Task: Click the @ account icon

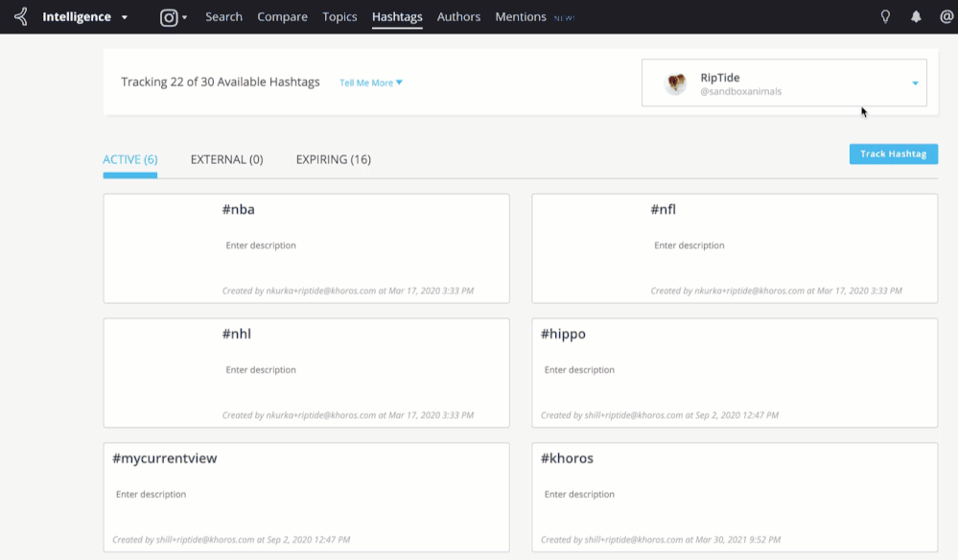Action: coord(946,17)
